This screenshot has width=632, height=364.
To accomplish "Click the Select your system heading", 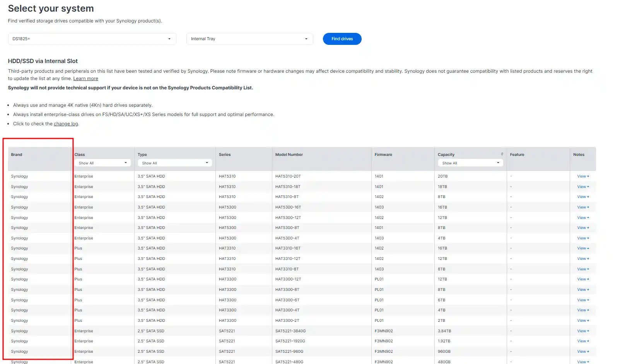I will 51,9.
